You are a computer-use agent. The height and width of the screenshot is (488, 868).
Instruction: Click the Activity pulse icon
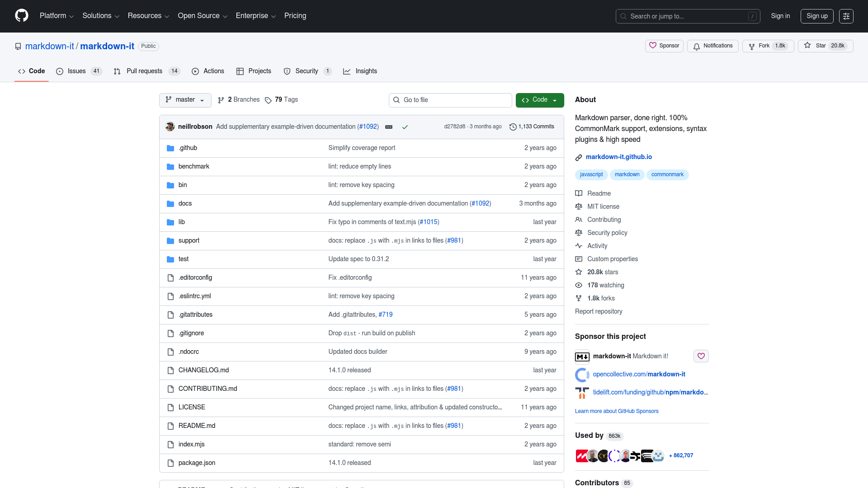click(579, 246)
